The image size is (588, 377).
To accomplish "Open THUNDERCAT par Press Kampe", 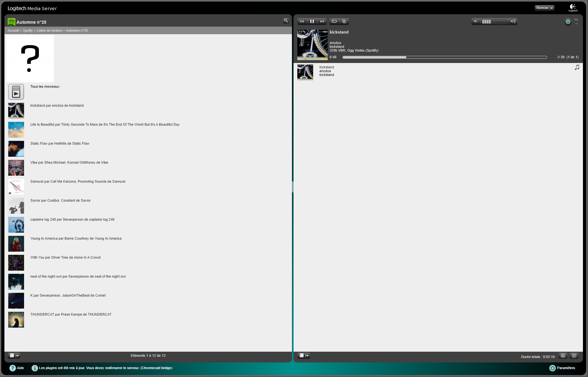I will pos(71,314).
